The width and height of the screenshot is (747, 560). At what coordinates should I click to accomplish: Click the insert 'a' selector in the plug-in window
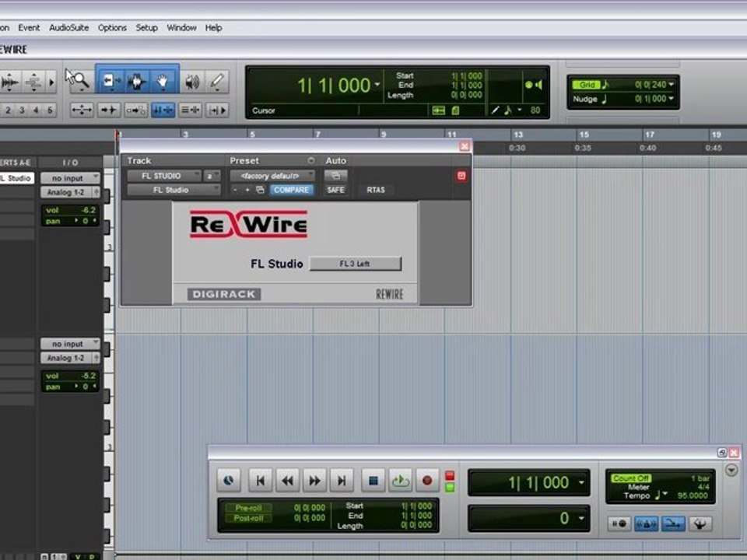212,176
